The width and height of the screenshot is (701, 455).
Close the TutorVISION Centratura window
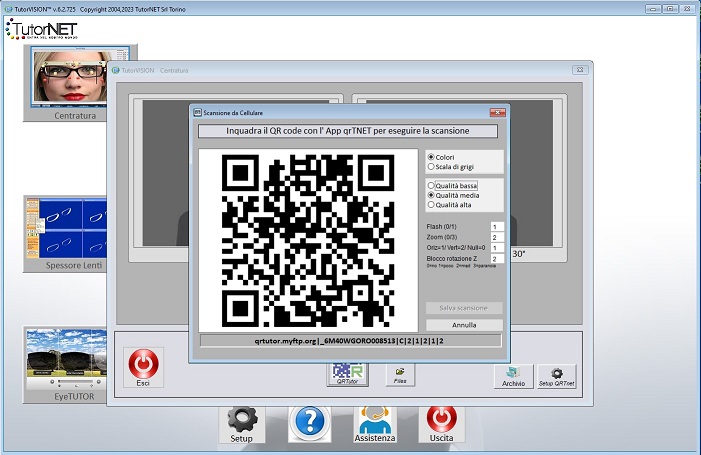point(580,70)
